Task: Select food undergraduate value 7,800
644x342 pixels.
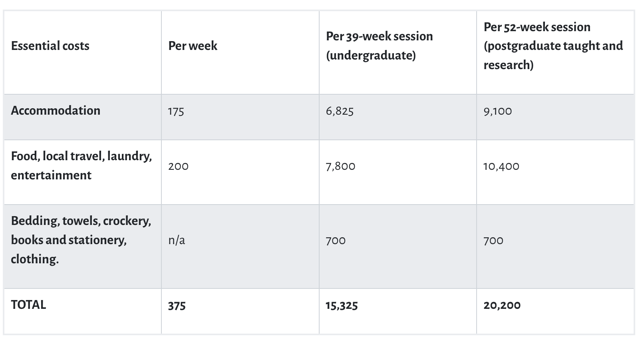Action: (340, 166)
